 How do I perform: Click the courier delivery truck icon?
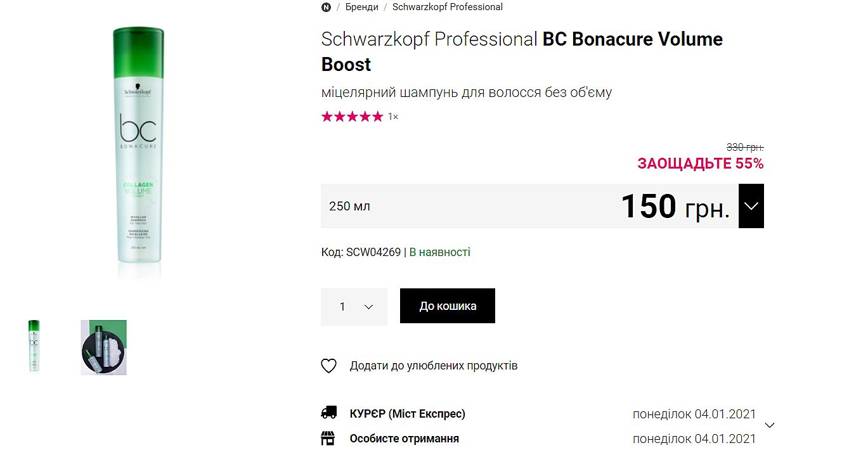328,413
